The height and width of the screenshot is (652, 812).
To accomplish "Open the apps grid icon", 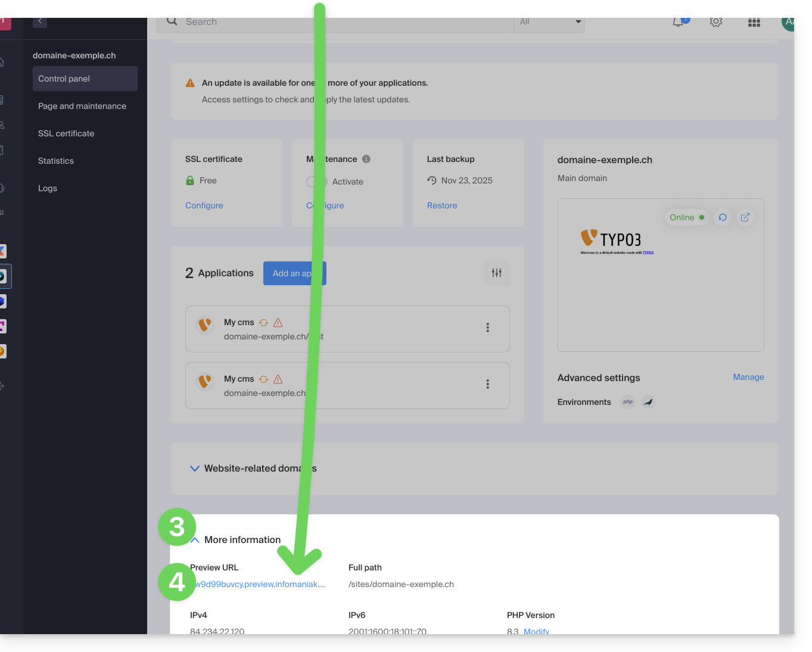I will pos(754,23).
